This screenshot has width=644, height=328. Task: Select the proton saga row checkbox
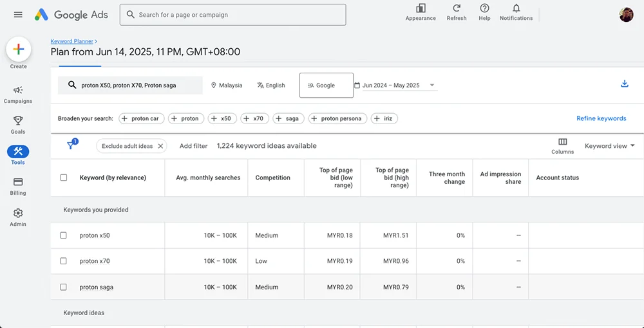pos(63,287)
